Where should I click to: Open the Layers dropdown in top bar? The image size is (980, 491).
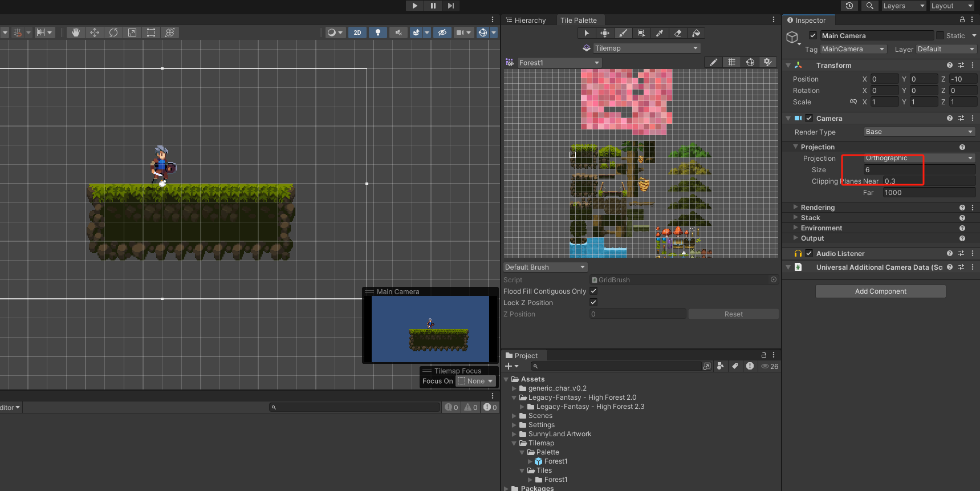click(x=904, y=6)
